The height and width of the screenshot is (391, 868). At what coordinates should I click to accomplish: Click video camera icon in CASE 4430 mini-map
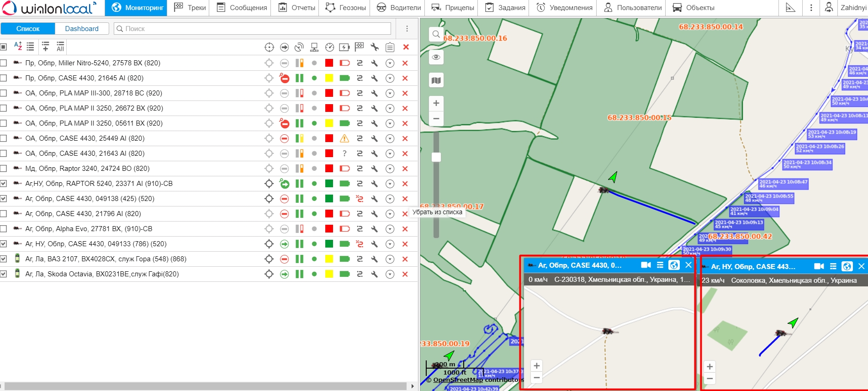click(x=646, y=265)
